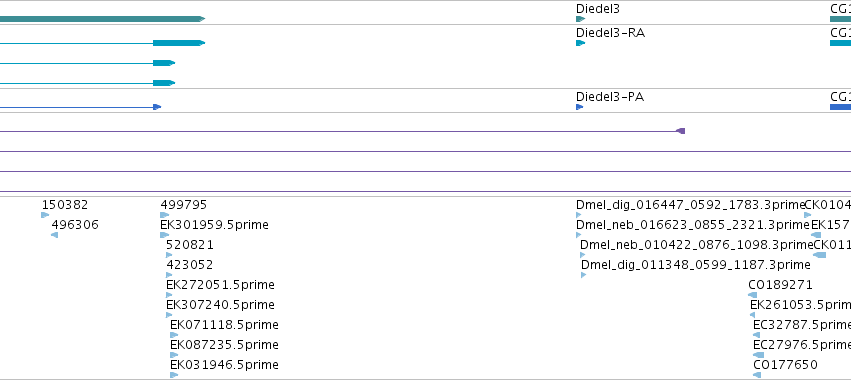Click the 496306 reverse-strand arrow
Viewport: 851px width, 380px height.
(54, 235)
